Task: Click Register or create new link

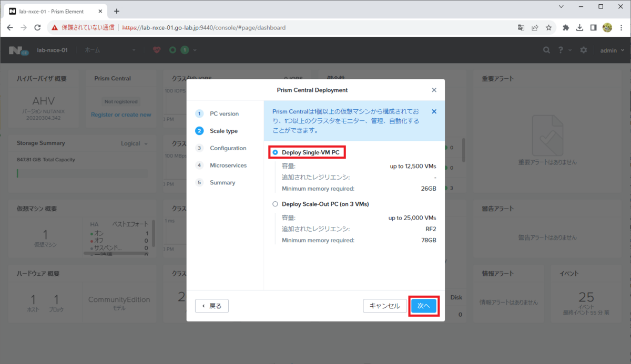Action: pos(121,115)
